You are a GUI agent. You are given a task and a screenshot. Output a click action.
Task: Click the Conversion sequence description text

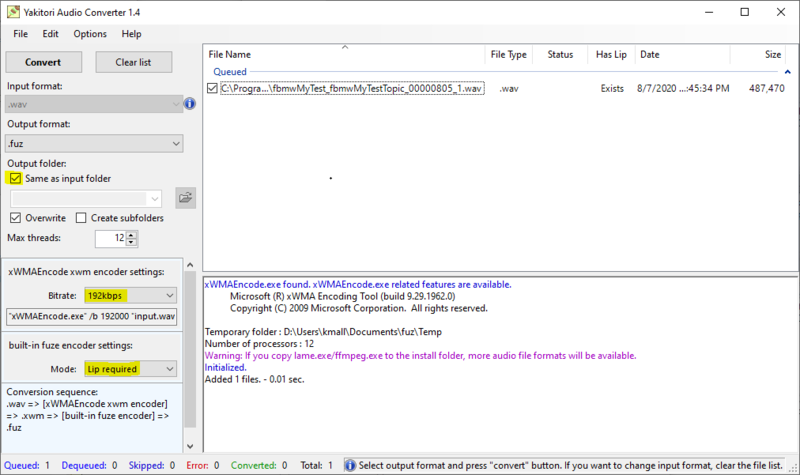[87, 410]
